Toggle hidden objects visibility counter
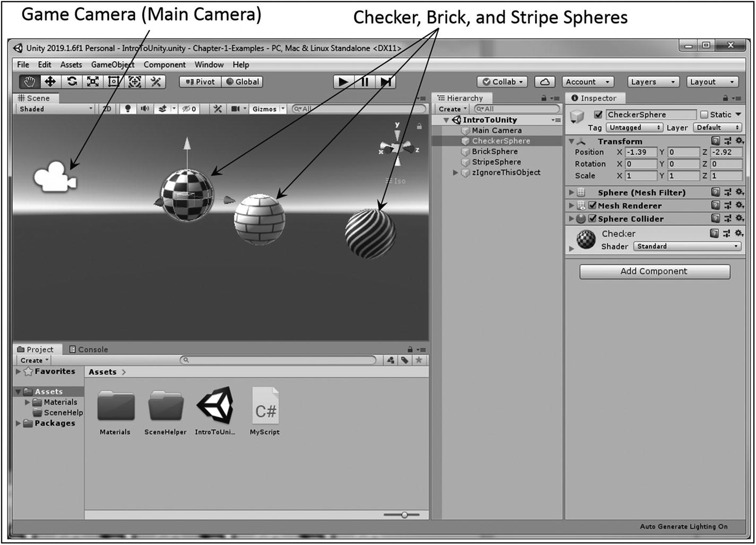 click(189, 109)
